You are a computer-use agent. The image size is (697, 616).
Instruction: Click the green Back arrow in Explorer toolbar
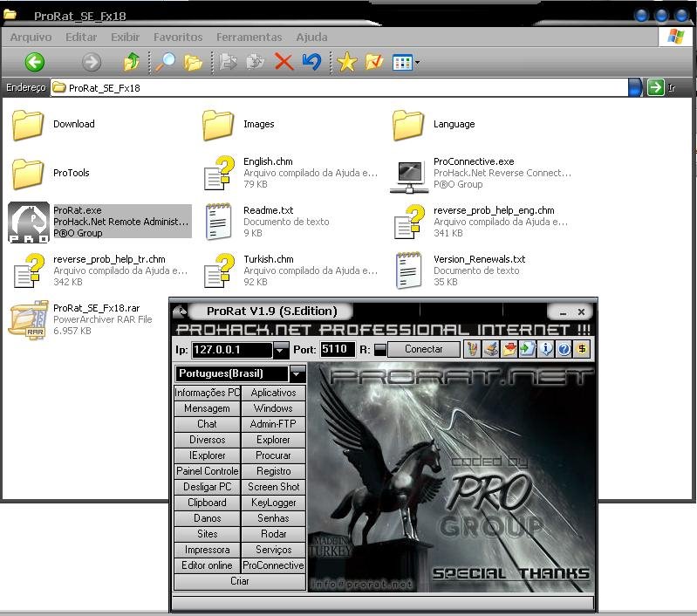pyautogui.click(x=34, y=62)
